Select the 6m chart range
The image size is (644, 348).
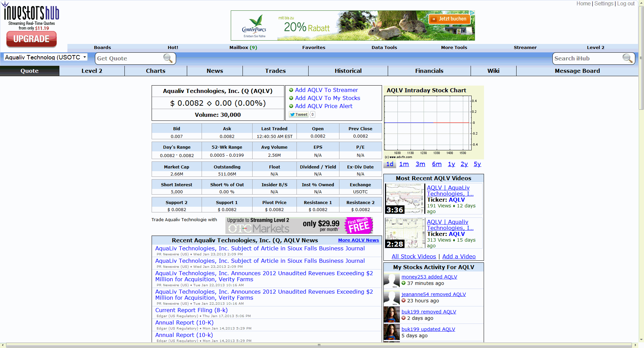point(437,164)
